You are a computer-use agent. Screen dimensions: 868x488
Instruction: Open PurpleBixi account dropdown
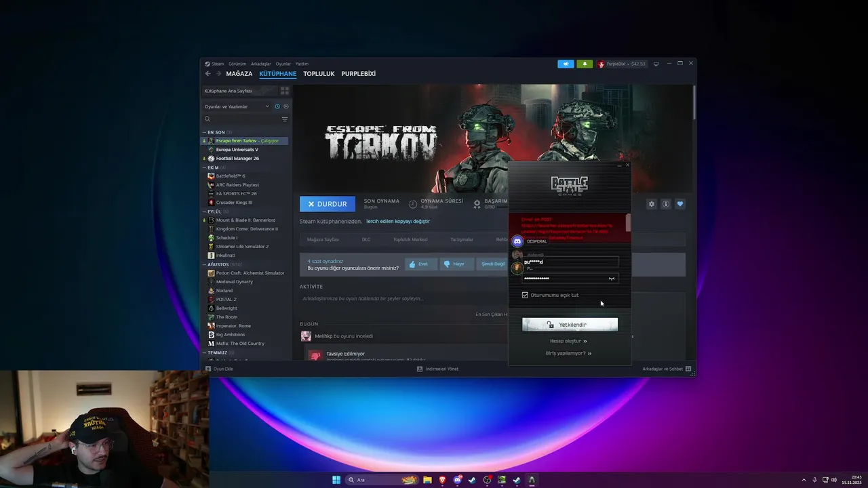point(622,64)
